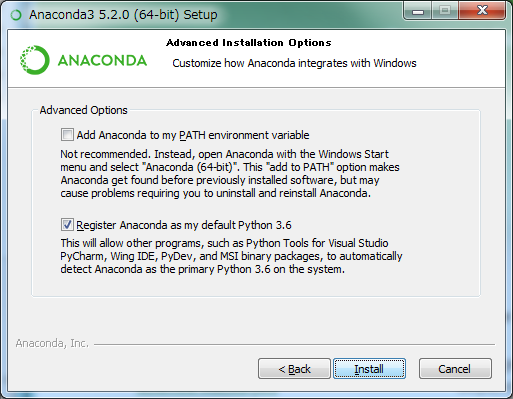This screenshot has height=399, width=513.
Task: Cancel the Anaconda setup
Action: pos(455,369)
